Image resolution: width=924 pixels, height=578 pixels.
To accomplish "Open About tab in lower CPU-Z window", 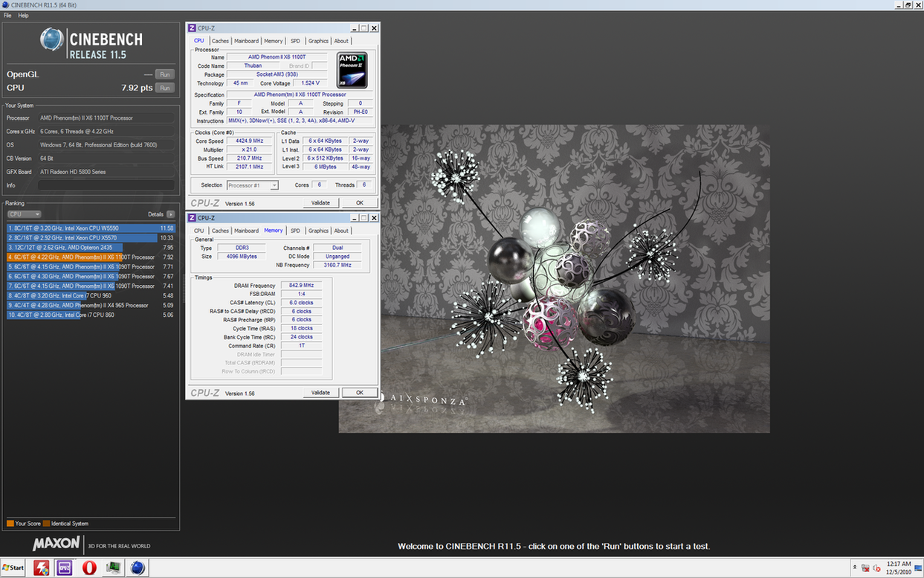I will pos(341,231).
